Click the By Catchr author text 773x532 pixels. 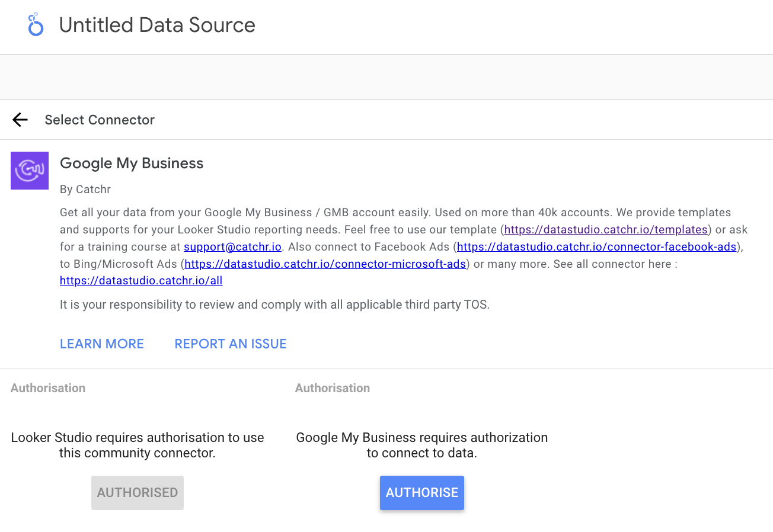click(x=85, y=189)
